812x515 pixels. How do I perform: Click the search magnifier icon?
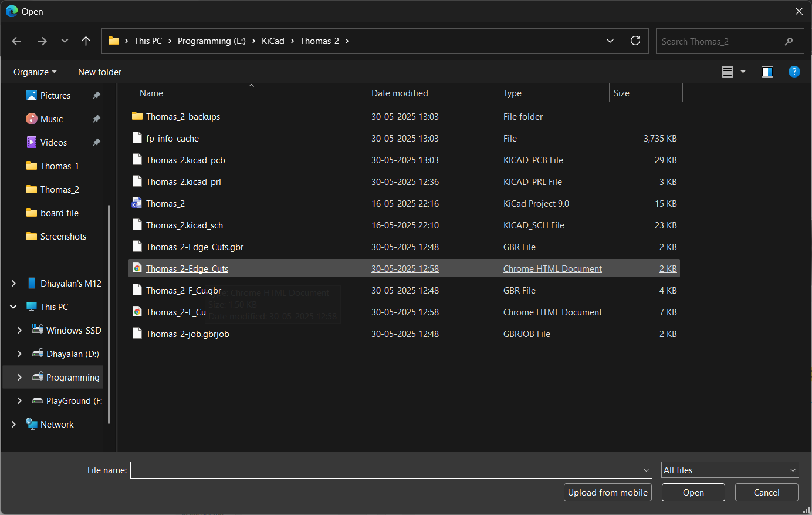789,41
